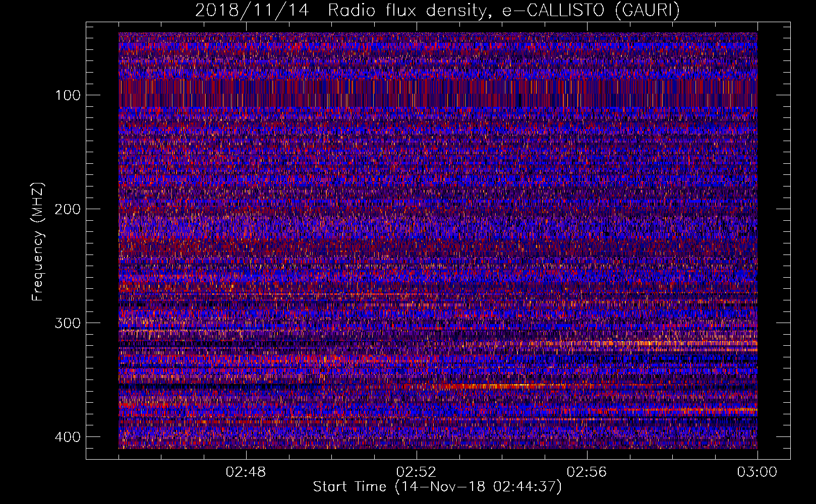Click the 'e-CALLISTO (GAURI)' text in title
This screenshot has height=504, width=816.
tap(591, 11)
